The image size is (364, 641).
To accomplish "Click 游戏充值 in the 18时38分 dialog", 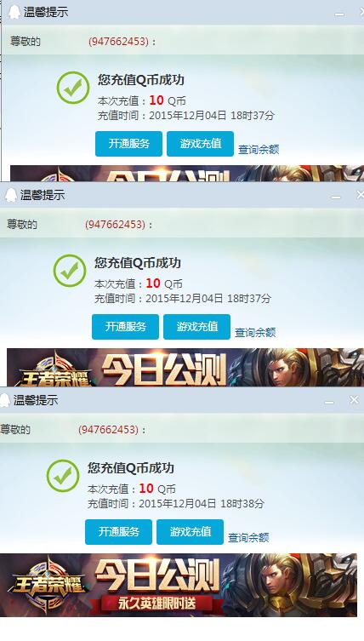I will pos(190,532).
